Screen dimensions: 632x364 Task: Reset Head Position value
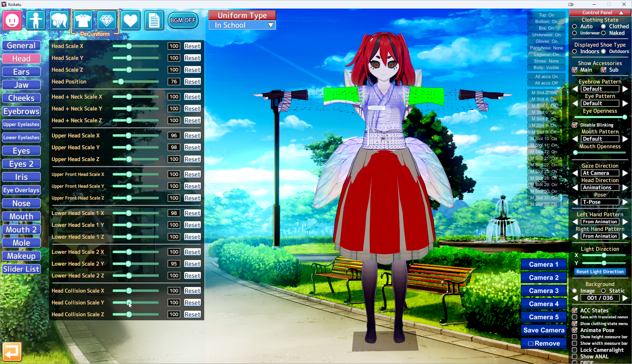(192, 82)
